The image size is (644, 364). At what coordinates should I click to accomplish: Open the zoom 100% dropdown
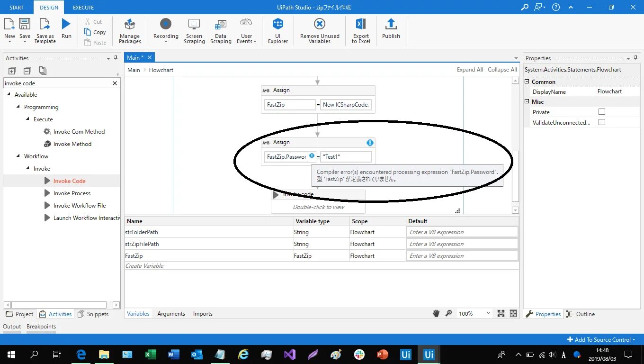tap(474, 314)
